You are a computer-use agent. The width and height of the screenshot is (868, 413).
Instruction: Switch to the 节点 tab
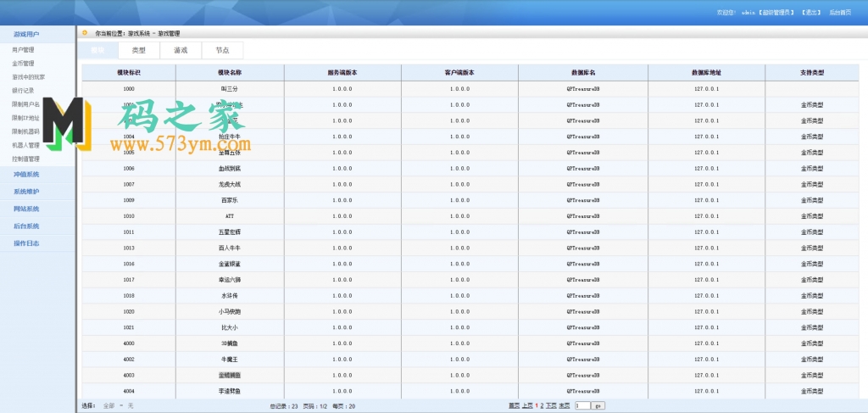point(222,51)
